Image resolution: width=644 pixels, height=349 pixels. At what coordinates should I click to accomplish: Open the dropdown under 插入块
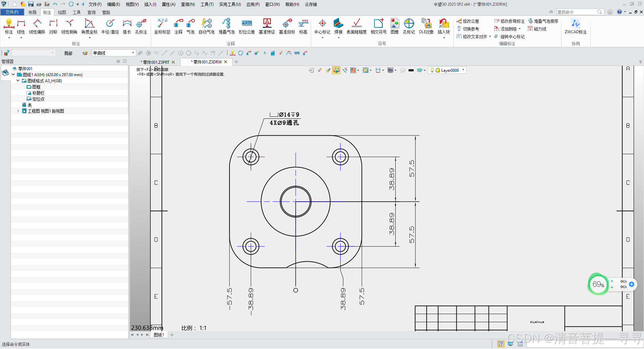(x=444, y=38)
